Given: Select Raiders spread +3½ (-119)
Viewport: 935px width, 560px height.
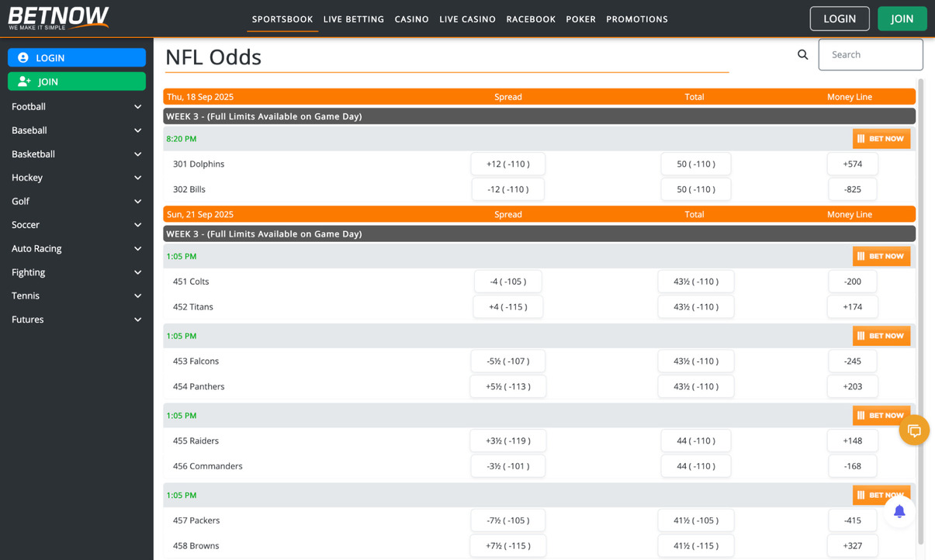Looking at the screenshot, I should pyautogui.click(x=508, y=441).
